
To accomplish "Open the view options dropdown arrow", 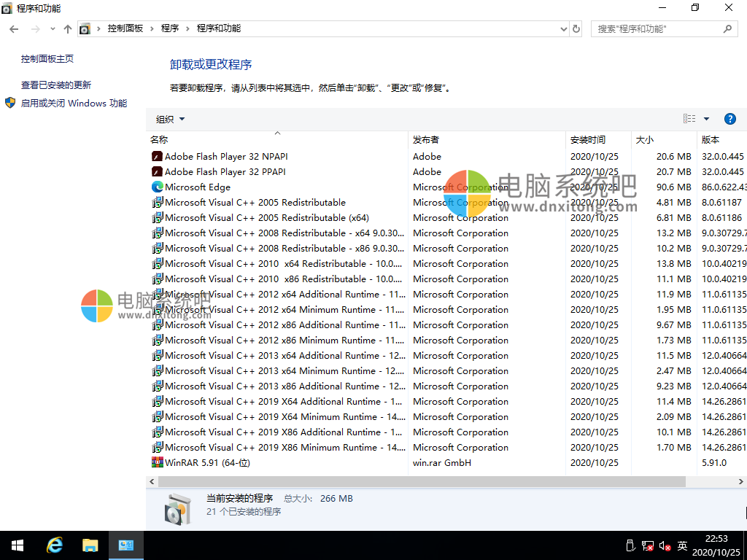I will click(x=705, y=118).
